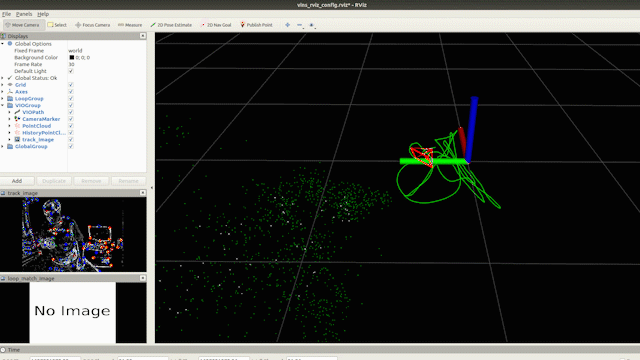
Task: Click the Background Color black swatch
Action: (71, 58)
